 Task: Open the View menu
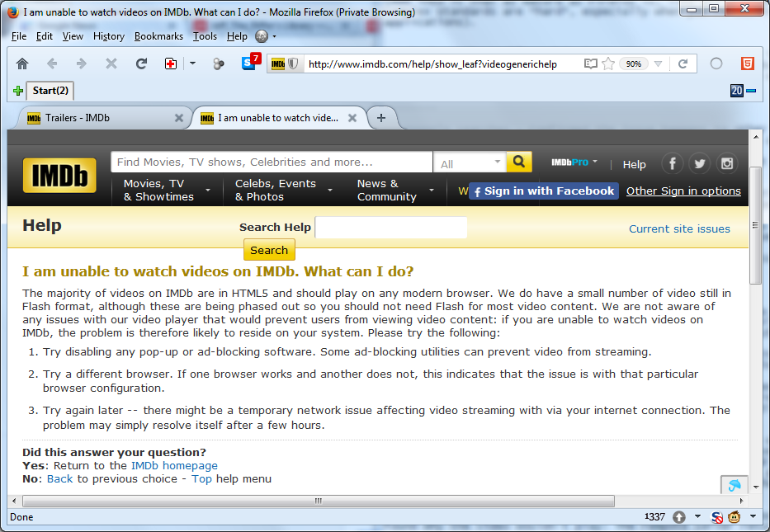tap(73, 36)
